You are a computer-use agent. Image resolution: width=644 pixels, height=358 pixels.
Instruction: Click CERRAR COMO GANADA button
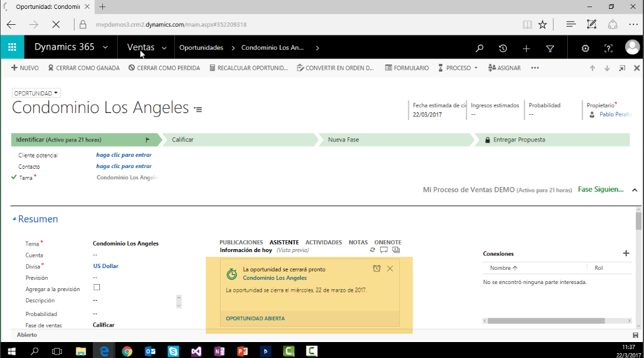(84, 68)
